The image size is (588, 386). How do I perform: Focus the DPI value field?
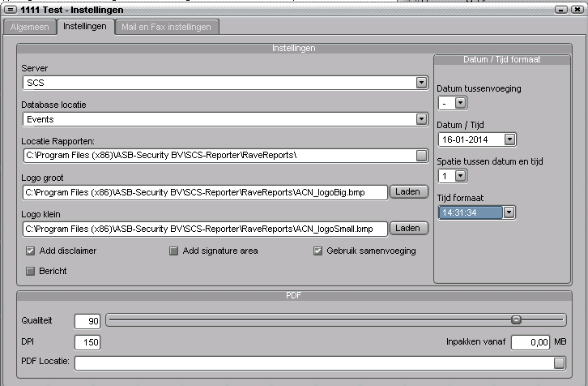(x=87, y=342)
